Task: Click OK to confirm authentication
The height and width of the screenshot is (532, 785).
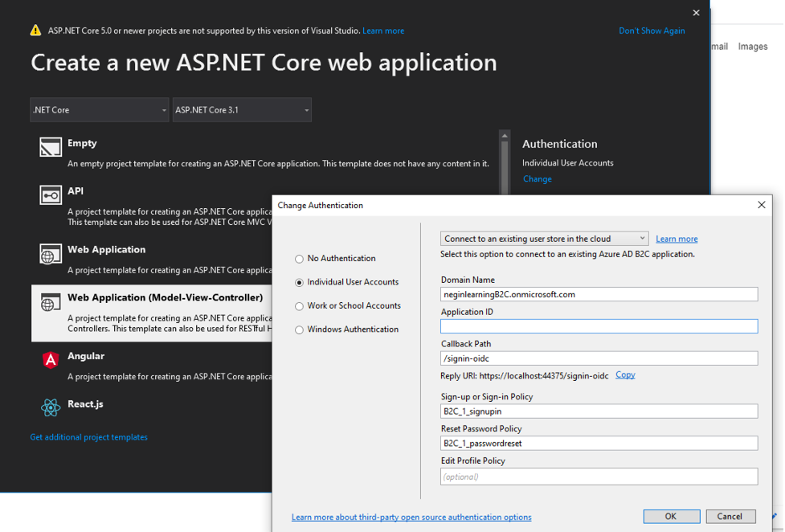Action: pyautogui.click(x=670, y=516)
